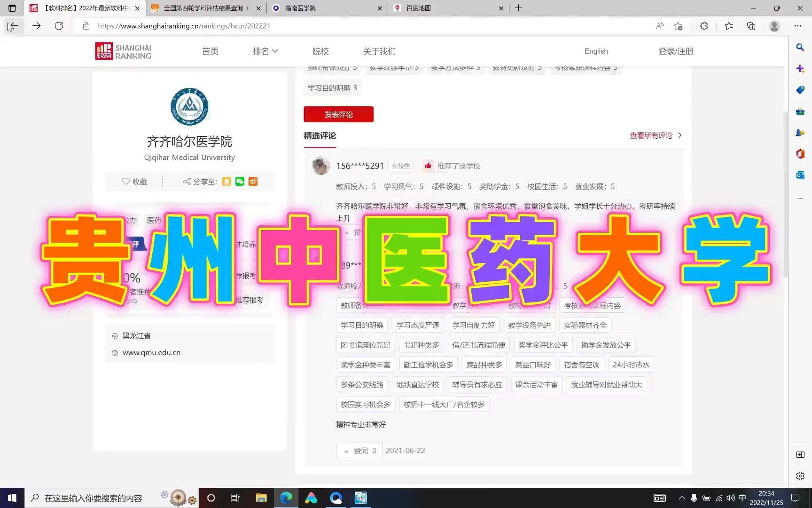This screenshot has height=508, width=812.
Task: Close the 赣南医学院 tab
Action: [x=380, y=8]
